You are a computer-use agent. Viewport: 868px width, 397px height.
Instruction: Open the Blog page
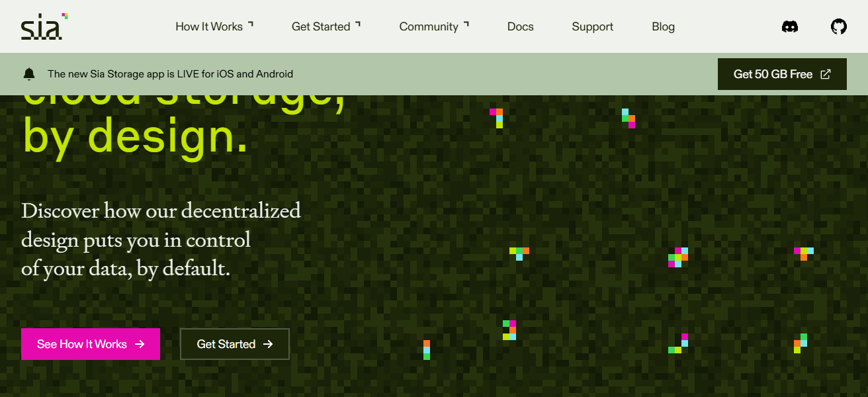[x=663, y=26]
